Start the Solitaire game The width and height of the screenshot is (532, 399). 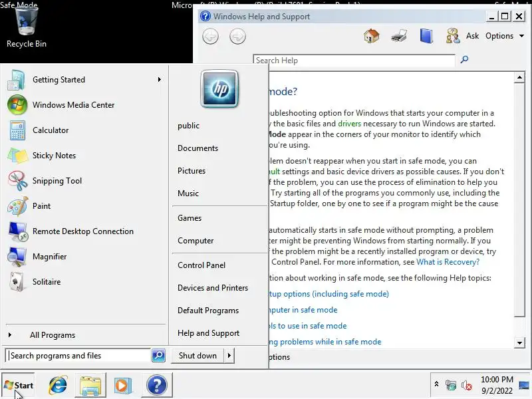point(84,282)
